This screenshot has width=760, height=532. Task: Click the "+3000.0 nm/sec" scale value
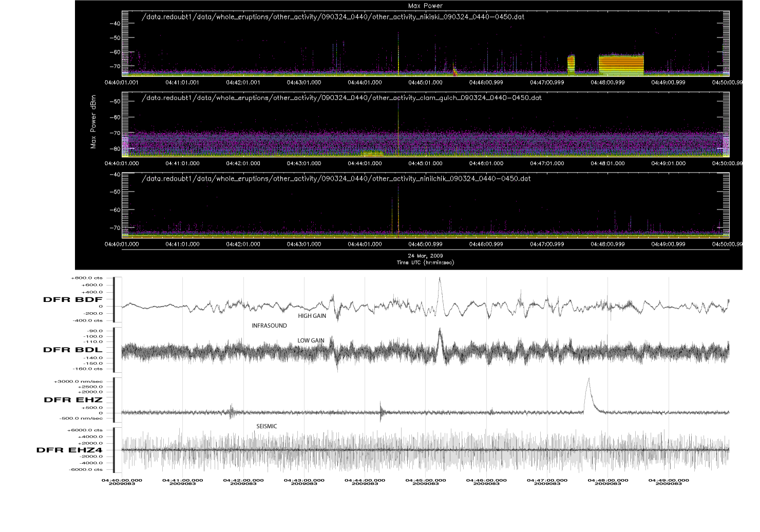point(78,382)
